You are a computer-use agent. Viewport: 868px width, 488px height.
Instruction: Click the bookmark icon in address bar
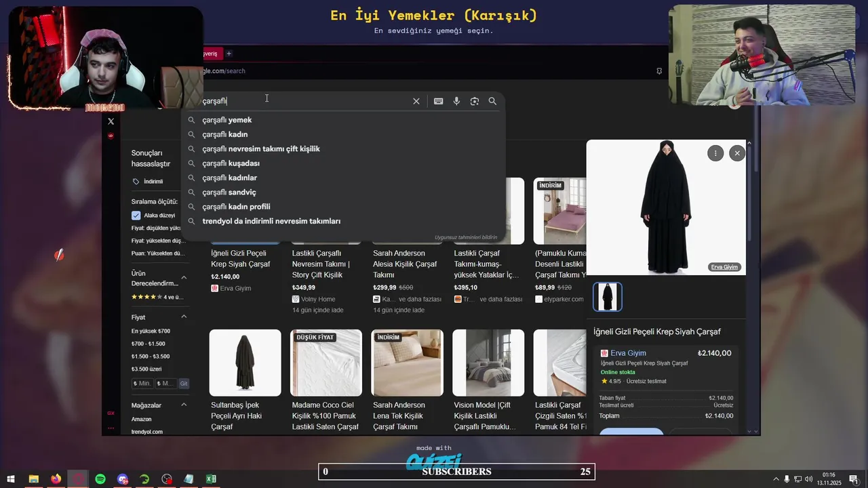[x=659, y=71]
